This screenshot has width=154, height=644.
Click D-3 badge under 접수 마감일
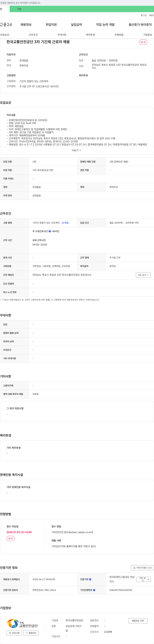coord(11,538)
